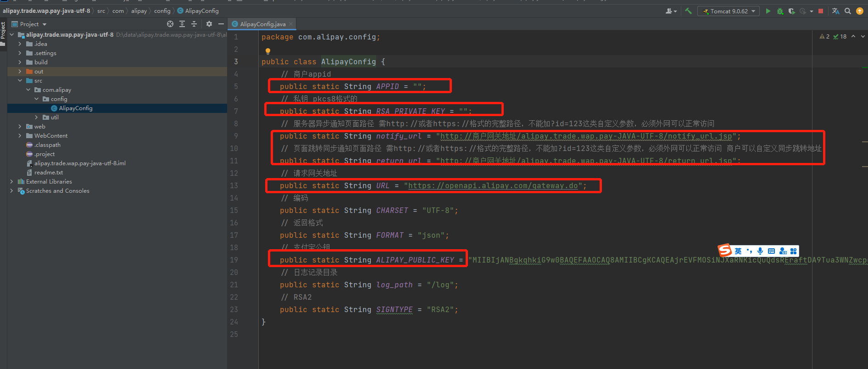Close the AlipayConfig.java tab
The width and height of the screenshot is (868, 369).
point(291,24)
